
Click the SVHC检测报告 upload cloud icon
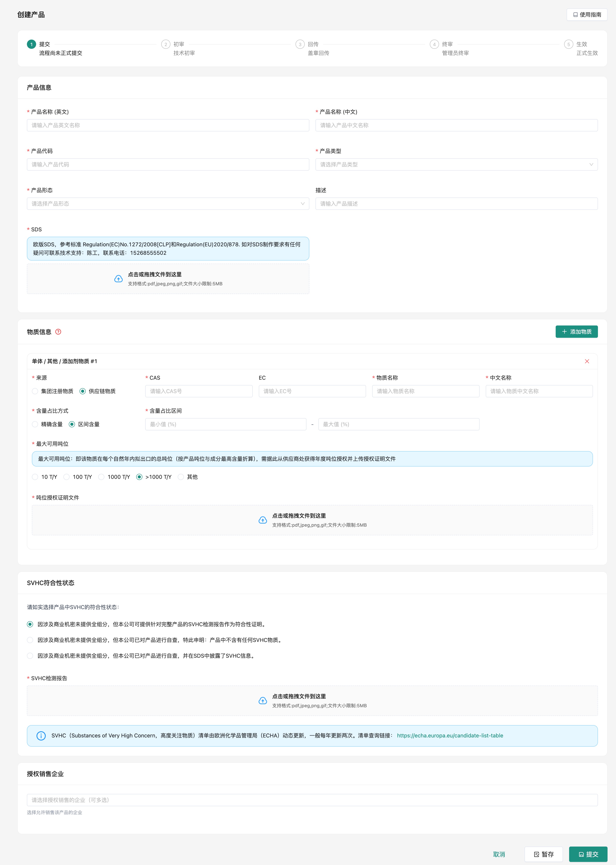262,701
